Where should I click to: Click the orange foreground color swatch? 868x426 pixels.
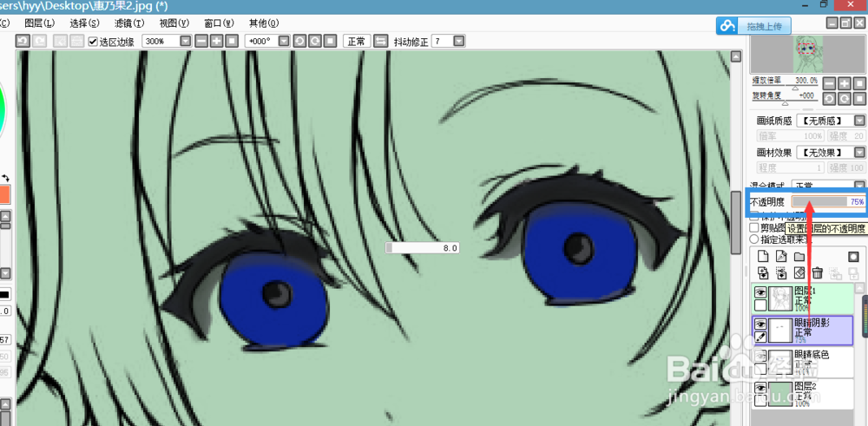pyautogui.click(x=4, y=194)
